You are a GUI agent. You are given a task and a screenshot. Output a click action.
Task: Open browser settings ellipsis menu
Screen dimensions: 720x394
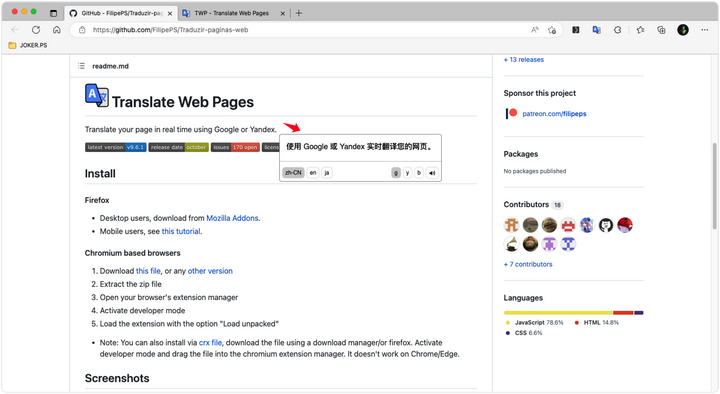click(x=704, y=30)
